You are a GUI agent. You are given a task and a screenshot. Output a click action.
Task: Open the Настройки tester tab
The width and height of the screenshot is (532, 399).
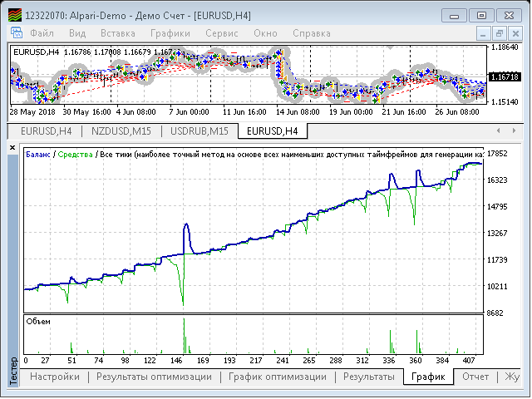click(55, 377)
